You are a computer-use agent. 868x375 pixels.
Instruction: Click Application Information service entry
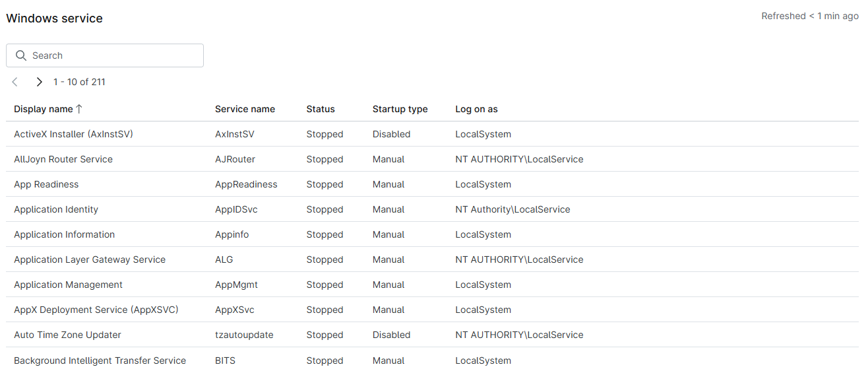(x=64, y=234)
